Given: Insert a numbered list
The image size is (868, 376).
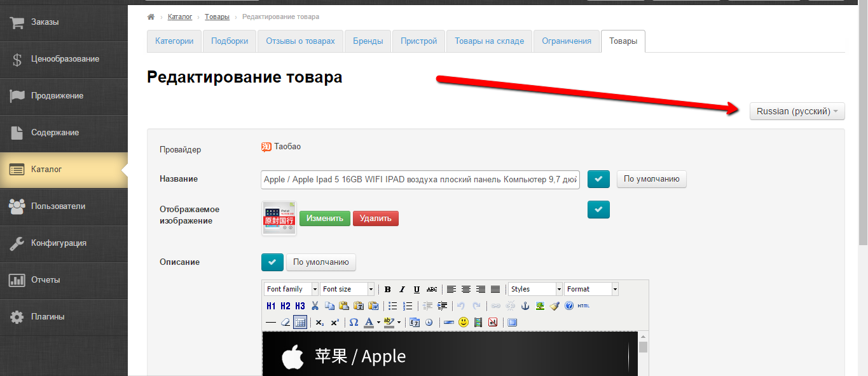Looking at the screenshot, I should 408,305.
